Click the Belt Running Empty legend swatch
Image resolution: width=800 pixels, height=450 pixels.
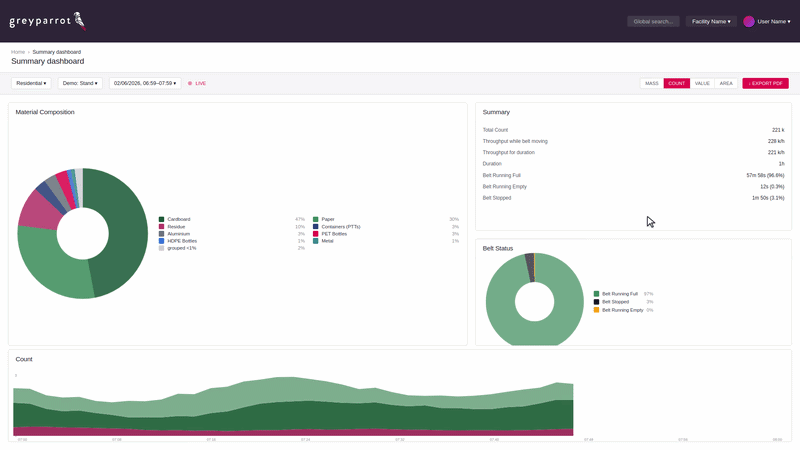click(x=596, y=310)
